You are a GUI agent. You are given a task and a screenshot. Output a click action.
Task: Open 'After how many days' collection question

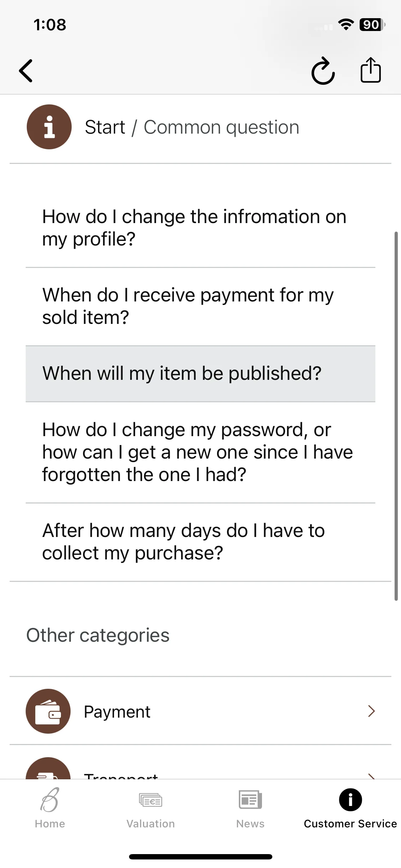point(200,542)
